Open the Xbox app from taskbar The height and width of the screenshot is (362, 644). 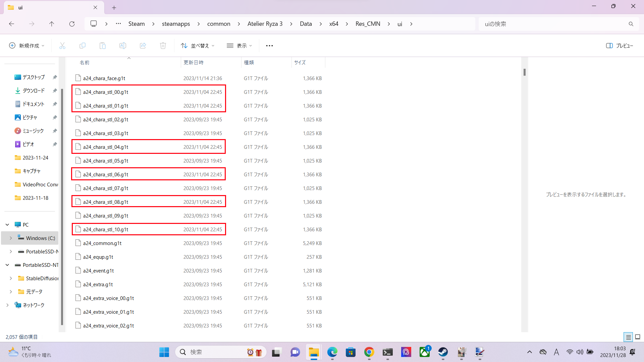click(425, 352)
